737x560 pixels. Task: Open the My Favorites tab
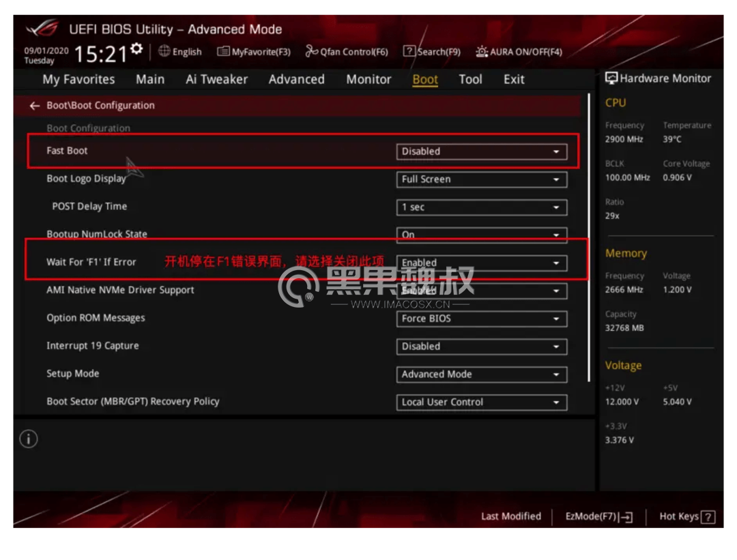pos(78,79)
